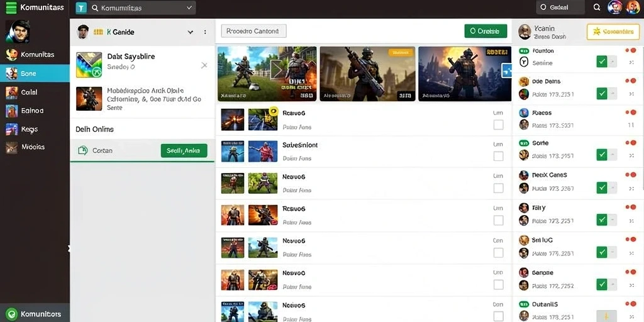The height and width of the screenshot is (322, 644).
Task: Click the red dots icon in Fáiry row
Action: [630, 208]
